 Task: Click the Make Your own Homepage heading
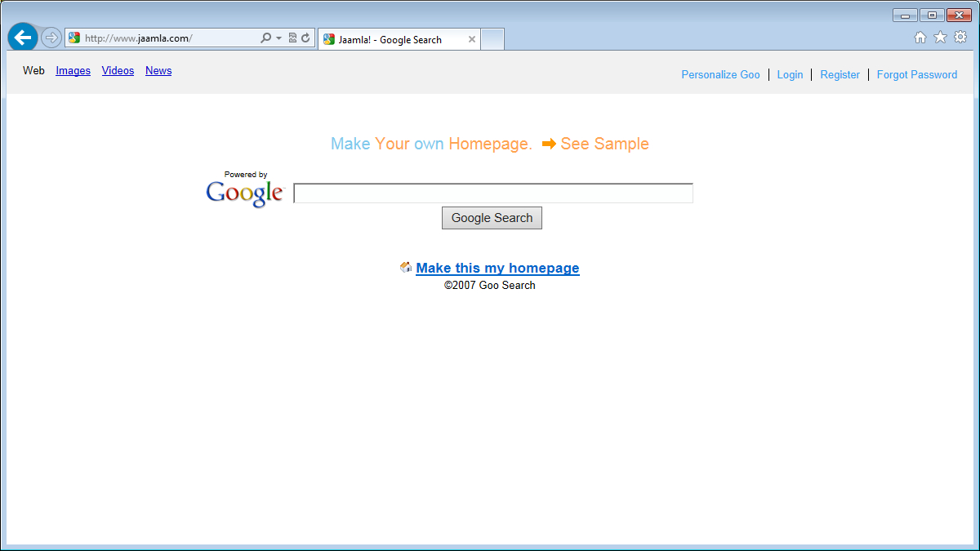coord(431,144)
